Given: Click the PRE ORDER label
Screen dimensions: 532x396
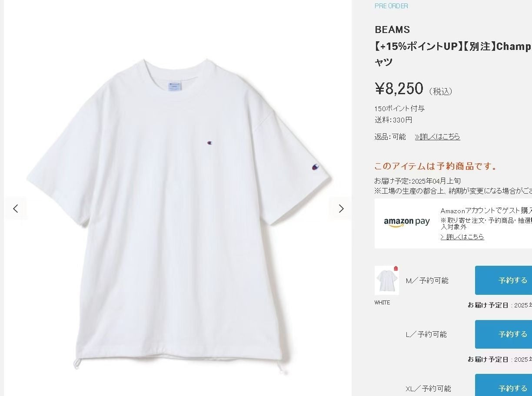Looking at the screenshot, I should coord(391,6).
